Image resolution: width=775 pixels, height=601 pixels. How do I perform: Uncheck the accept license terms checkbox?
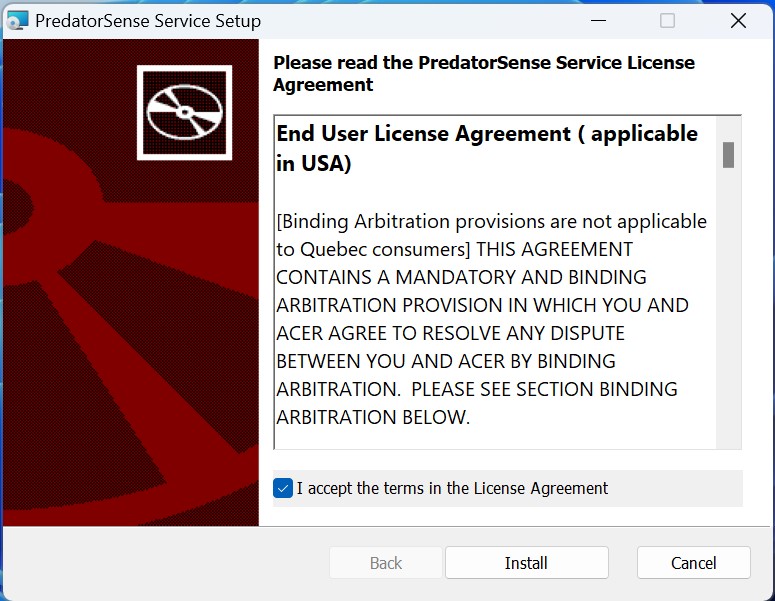(283, 489)
